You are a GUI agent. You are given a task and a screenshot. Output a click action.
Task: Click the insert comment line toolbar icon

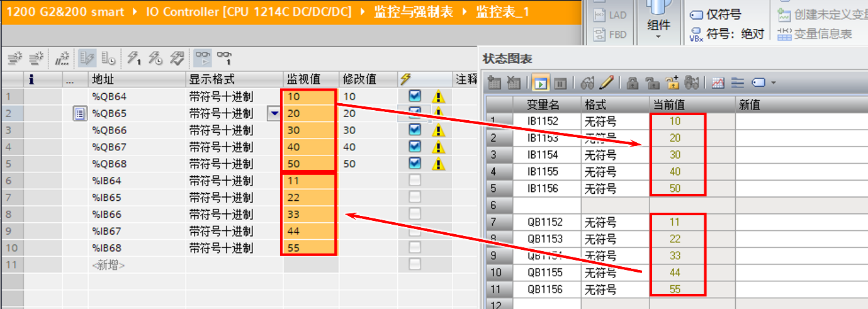click(62, 59)
